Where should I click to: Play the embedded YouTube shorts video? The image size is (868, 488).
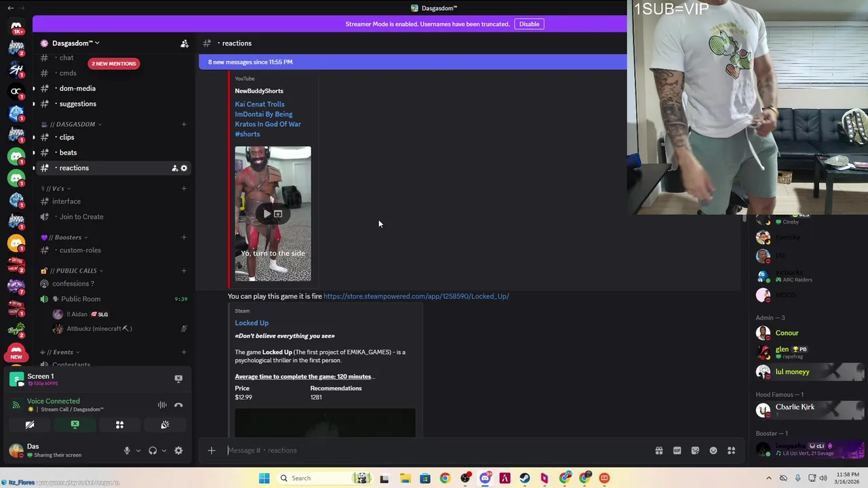point(267,214)
